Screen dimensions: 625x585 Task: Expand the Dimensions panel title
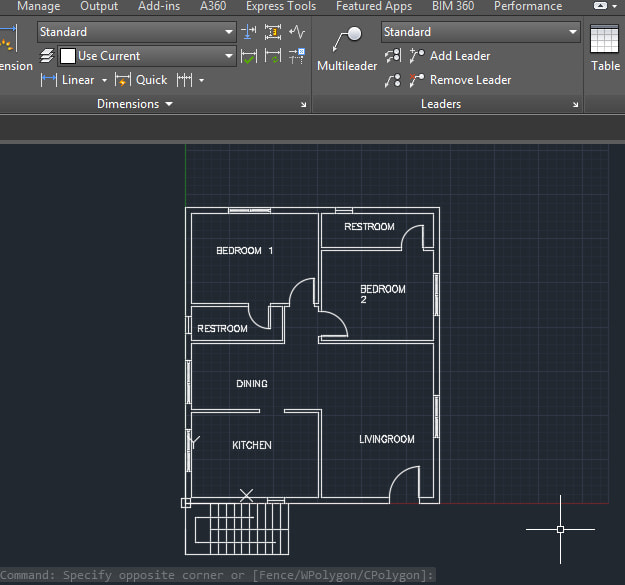[135, 104]
